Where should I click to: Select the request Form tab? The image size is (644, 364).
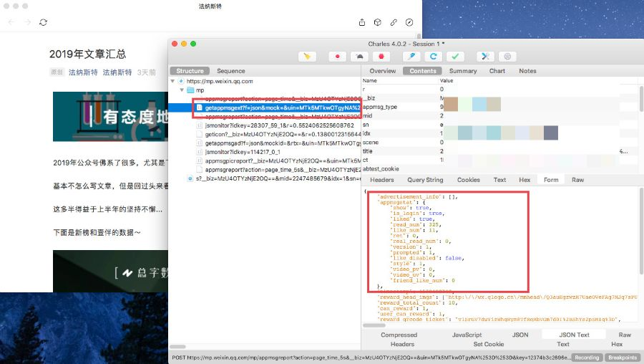click(x=551, y=180)
